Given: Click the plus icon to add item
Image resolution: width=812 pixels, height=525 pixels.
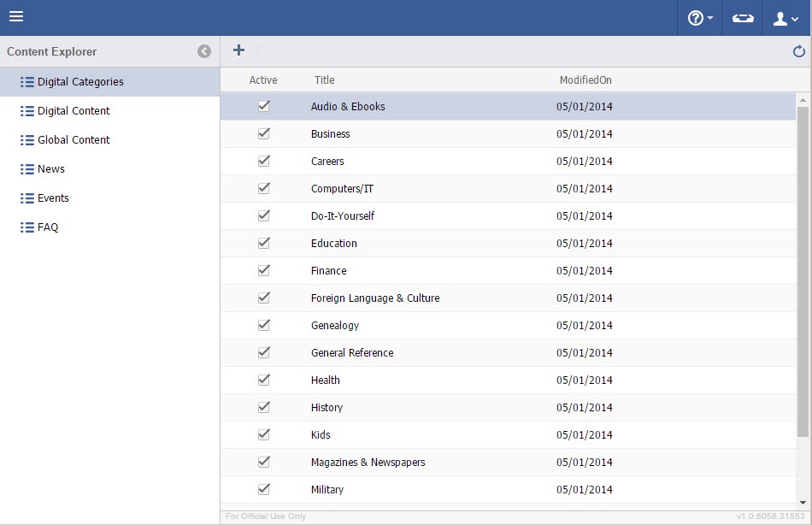Looking at the screenshot, I should 238,50.
